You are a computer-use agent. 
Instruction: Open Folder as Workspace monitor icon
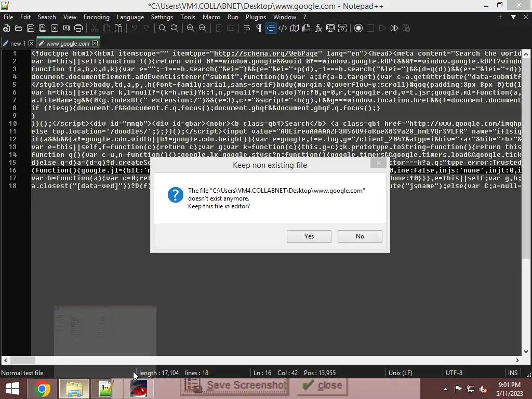330,28
